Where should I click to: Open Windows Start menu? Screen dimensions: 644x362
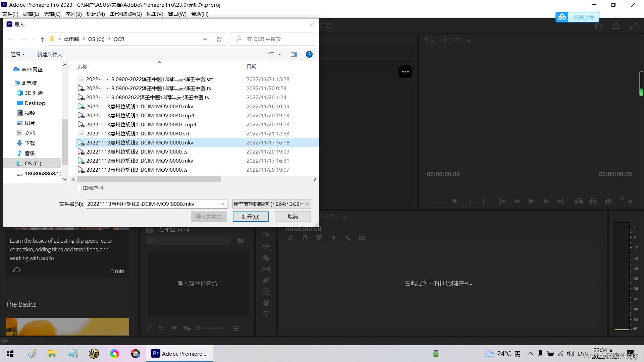10,354
